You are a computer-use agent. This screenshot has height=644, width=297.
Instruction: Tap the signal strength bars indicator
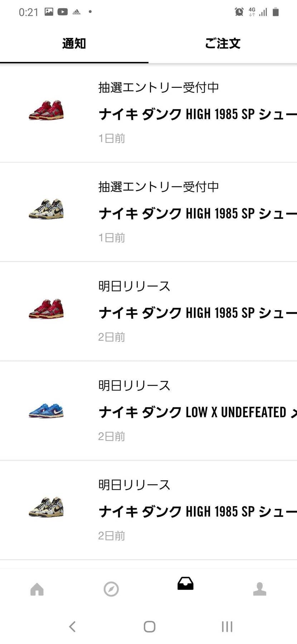[263, 11]
